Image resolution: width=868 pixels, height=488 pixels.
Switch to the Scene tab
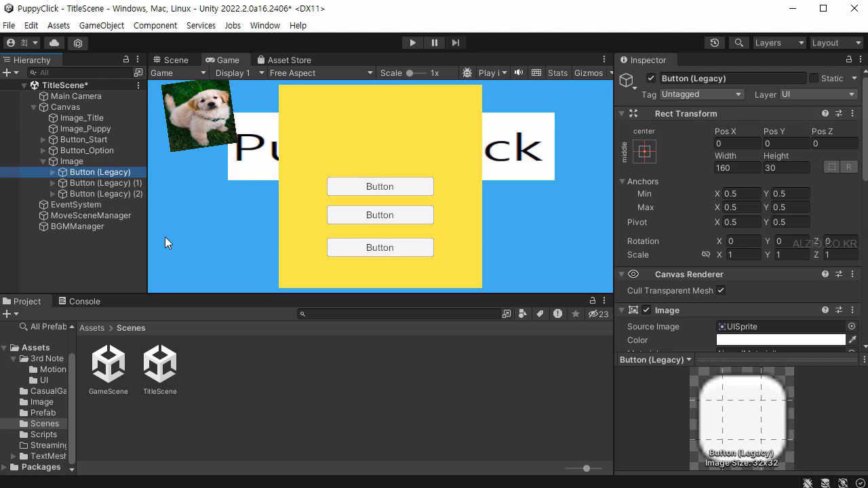171,60
